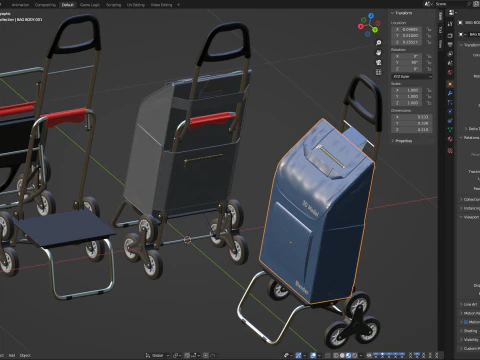Select the View tab of the sidebar

point(441,43)
